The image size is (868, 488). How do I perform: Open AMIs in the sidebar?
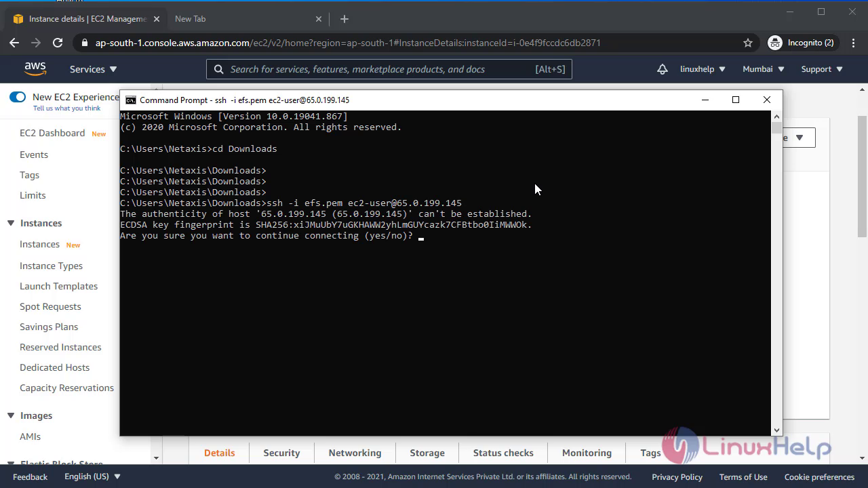[30, 436]
